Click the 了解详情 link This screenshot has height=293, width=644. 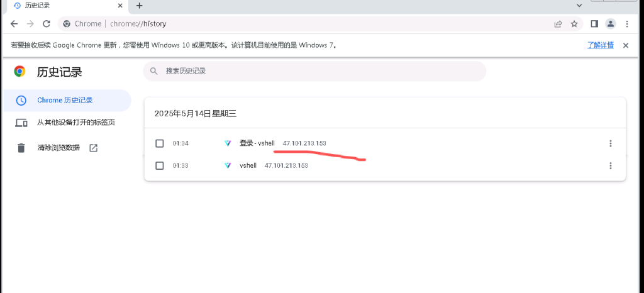tap(600, 45)
